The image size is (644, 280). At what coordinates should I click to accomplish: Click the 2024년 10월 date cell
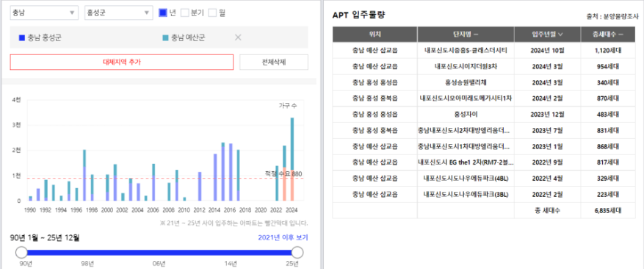(549, 50)
